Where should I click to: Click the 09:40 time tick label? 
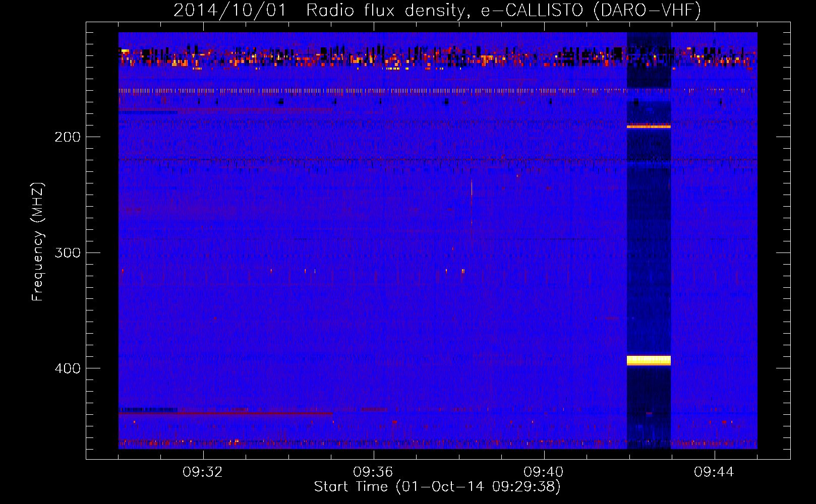pos(544,472)
